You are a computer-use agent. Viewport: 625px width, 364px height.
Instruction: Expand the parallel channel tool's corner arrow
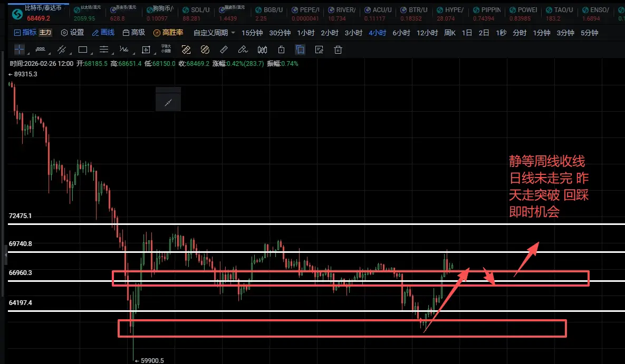71,54
